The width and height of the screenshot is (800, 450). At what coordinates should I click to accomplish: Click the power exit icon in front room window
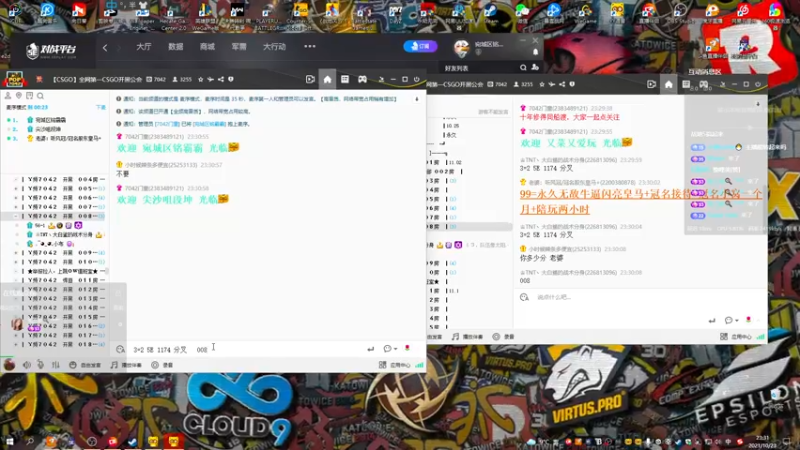coord(416,80)
